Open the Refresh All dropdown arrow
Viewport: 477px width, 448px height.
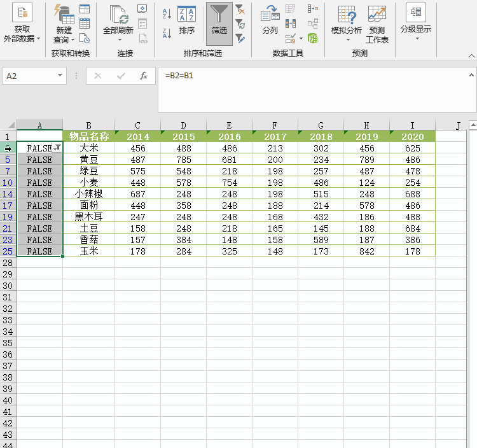(x=120, y=40)
